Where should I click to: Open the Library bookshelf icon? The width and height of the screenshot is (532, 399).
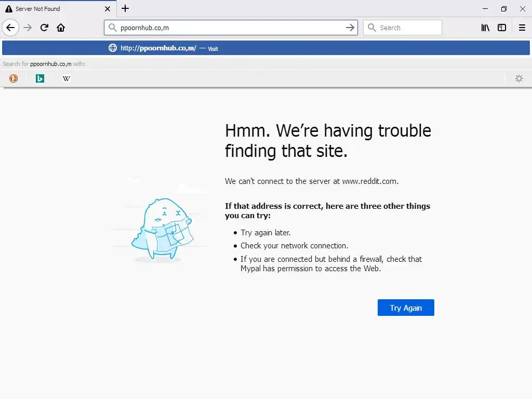click(485, 28)
